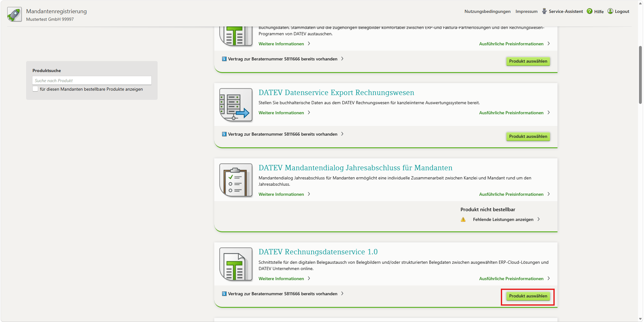Select product DATEV Datenservice Export Rechnungswesen
Screen dimensions: 644x322
(x=528, y=136)
